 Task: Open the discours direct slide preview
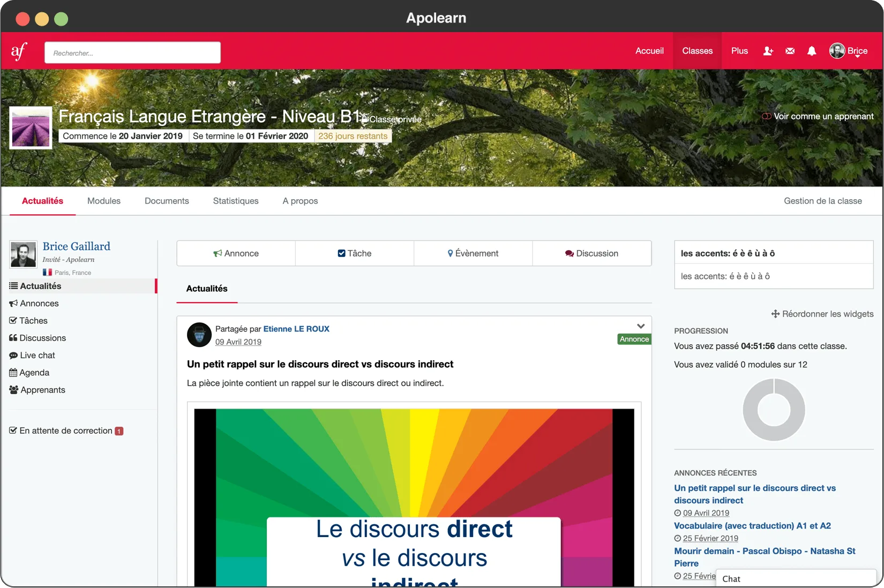[414, 497]
